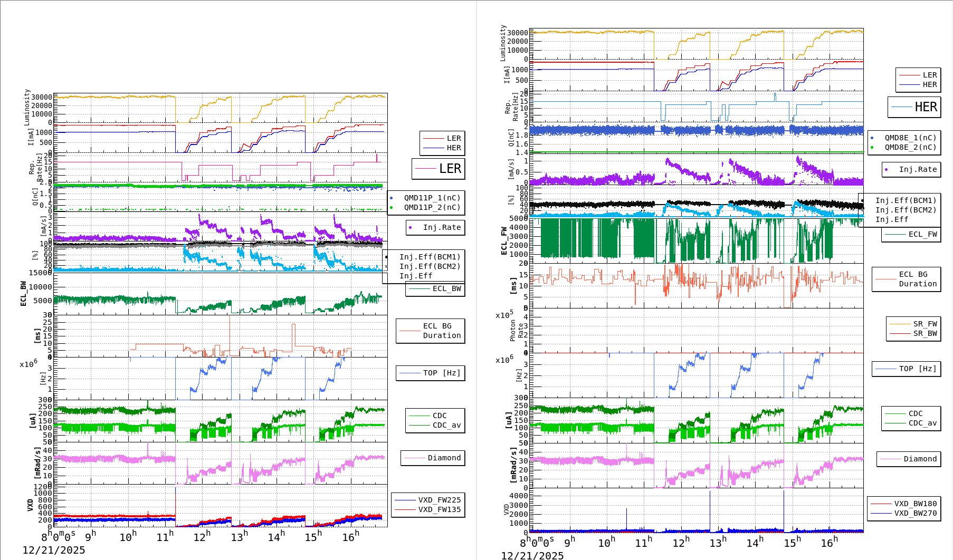The height and width of the screenshot is (560, 953).
Task: Click the TOP [Hz] legend in left panel
Action: click(x=441, y=373)
